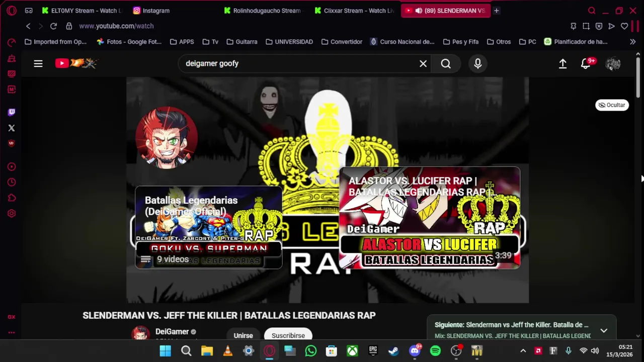Open Steam from taskbar
The height and width of the screenshot is (362, 644).
[393, 351]
